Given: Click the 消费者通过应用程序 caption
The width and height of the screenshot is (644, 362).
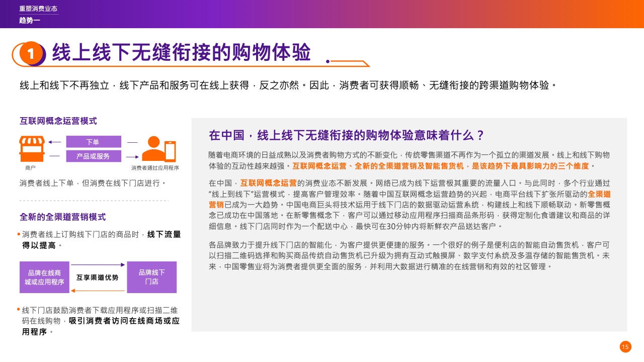Looking at the screenshot, I should pos(155,168).
